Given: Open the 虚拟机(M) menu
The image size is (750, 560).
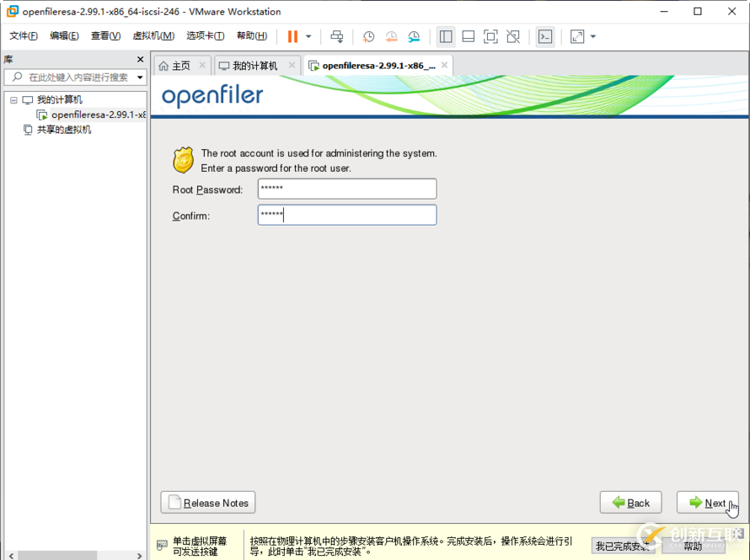Looking at the screenshot, I should click(x=153, y=36).
